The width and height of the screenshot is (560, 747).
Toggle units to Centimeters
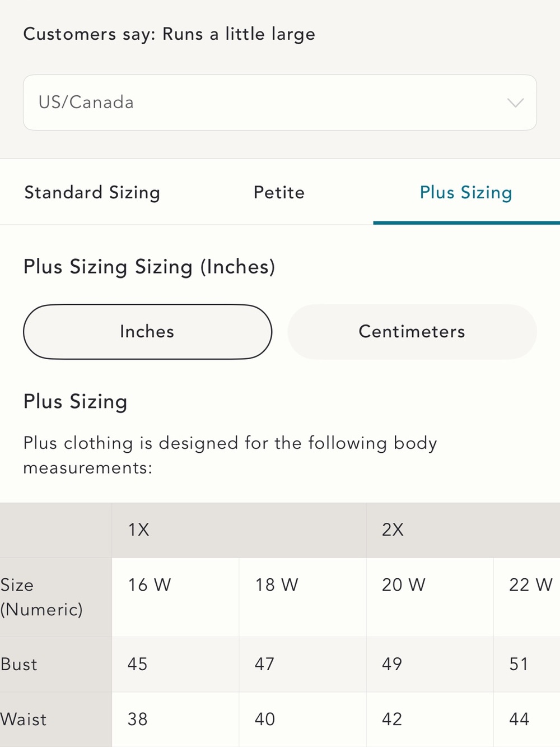(412, 332)
